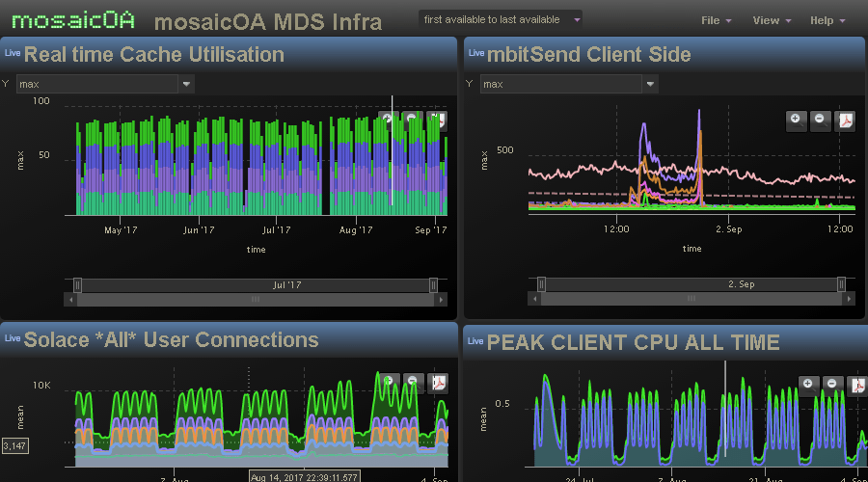
Task: Click Live indicator on PEAK CLIENT CPU panel
Action: (x=475, y=341)
